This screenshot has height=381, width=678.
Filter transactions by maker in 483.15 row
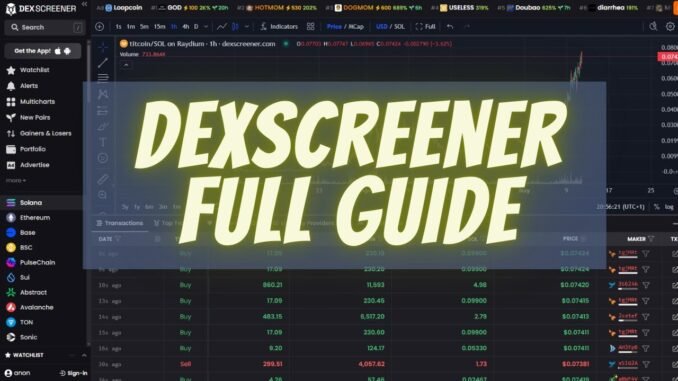646,317
